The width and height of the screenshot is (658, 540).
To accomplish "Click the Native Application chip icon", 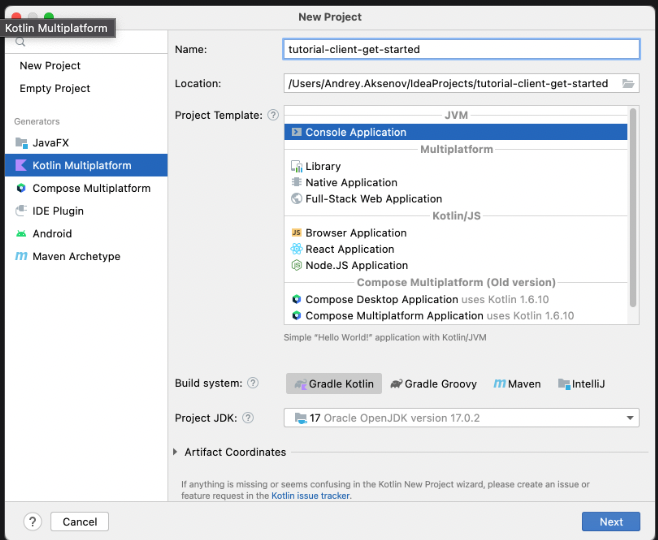I will tap(297, 182).
